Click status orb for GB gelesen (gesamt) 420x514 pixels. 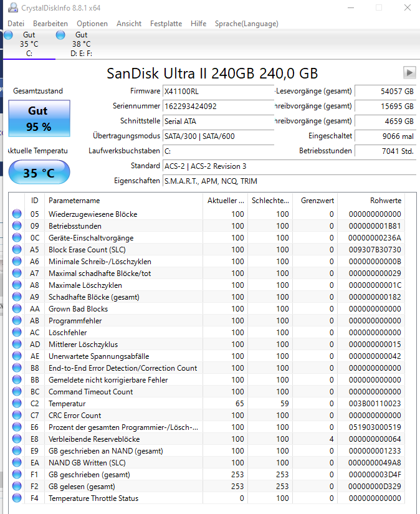[x=17, y=486]
